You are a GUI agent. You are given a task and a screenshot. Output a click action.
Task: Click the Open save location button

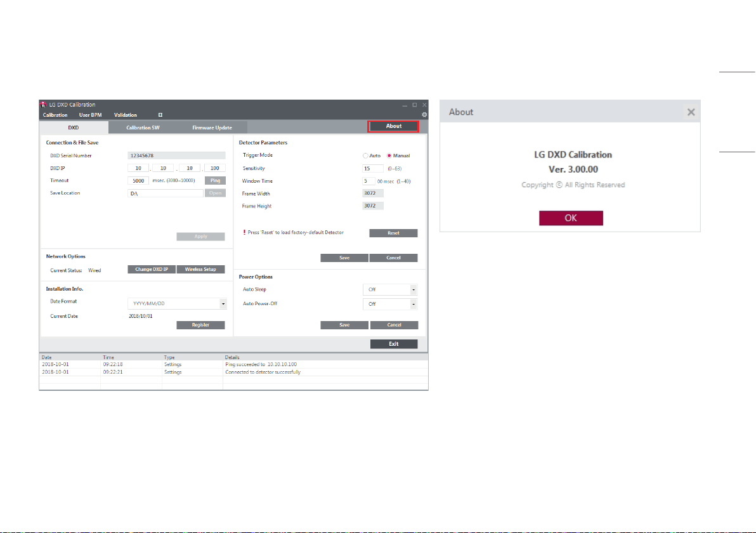coord(215,193)
